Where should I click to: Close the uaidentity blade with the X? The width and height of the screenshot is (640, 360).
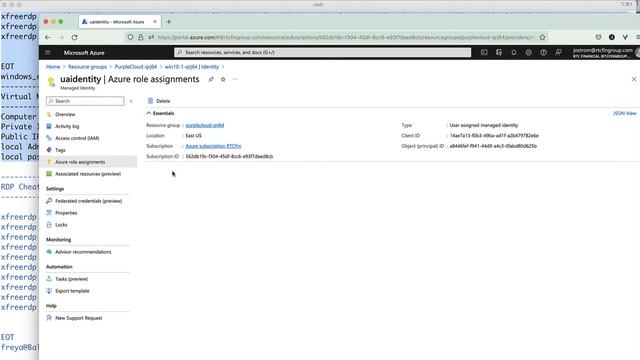634,79
